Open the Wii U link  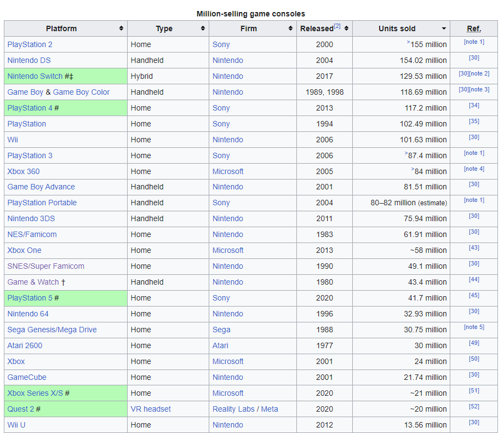click(16, 425)
